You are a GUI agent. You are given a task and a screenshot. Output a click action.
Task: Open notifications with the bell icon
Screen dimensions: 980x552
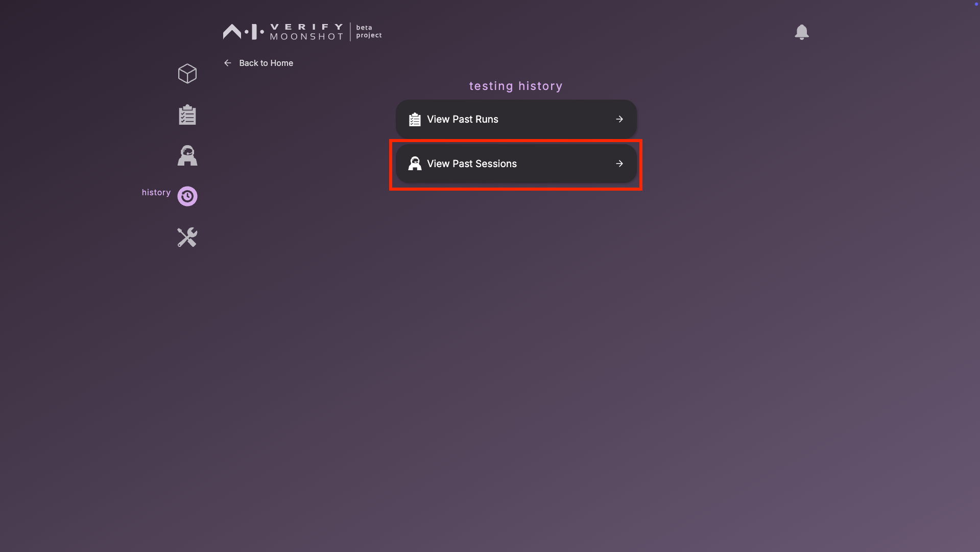pyautogui.click(x=802, y=32)
